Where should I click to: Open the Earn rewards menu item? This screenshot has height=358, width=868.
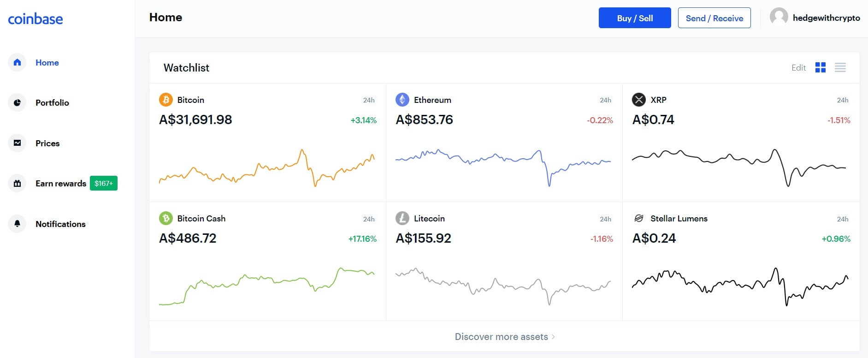[x=61, y=184]
